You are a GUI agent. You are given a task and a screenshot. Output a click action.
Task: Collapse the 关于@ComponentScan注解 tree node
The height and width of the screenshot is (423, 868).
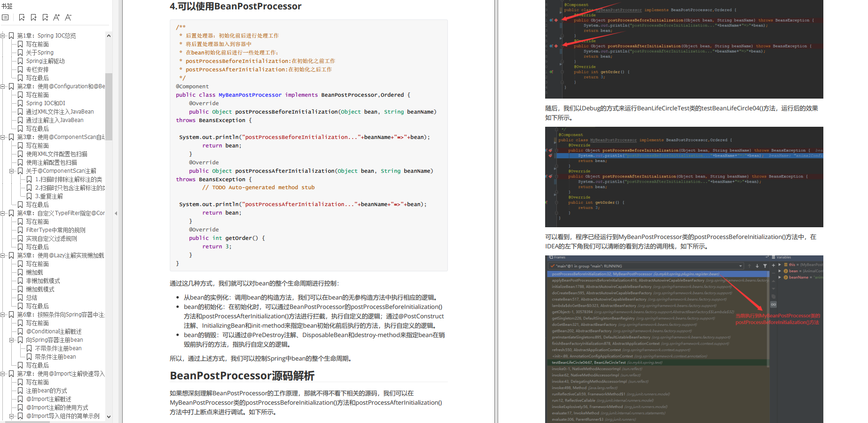[12, 171]
